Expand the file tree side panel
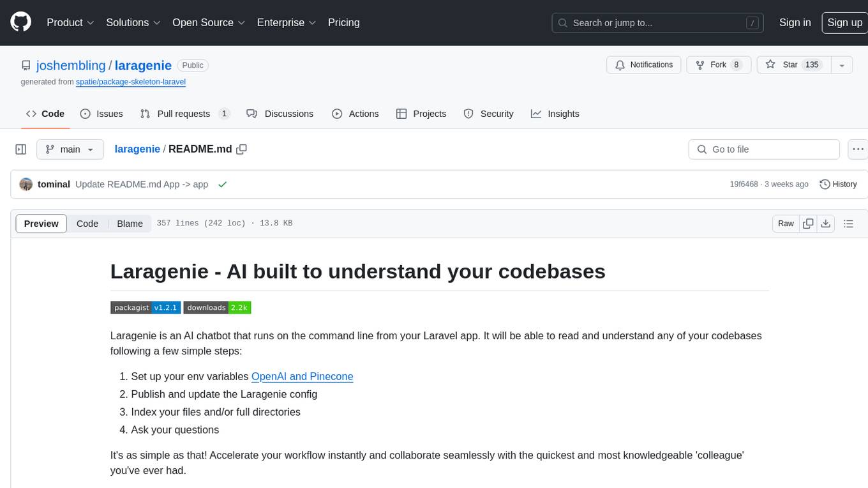 click(21, 149)
